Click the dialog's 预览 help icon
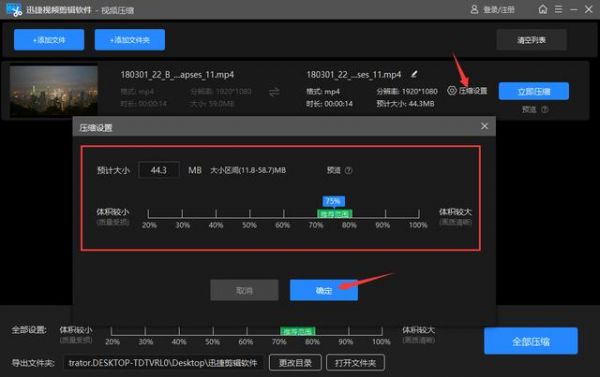 pos(349,170)
